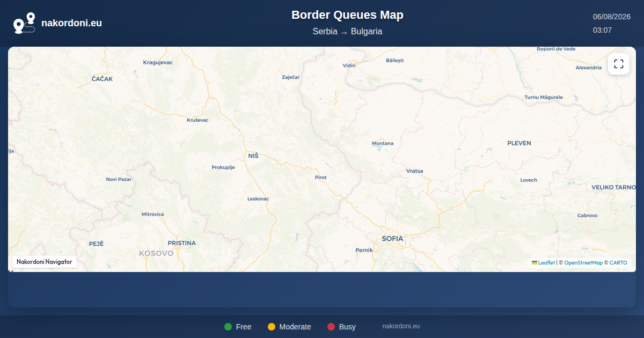Click KOSOVO label on the map

pos(156,253)
